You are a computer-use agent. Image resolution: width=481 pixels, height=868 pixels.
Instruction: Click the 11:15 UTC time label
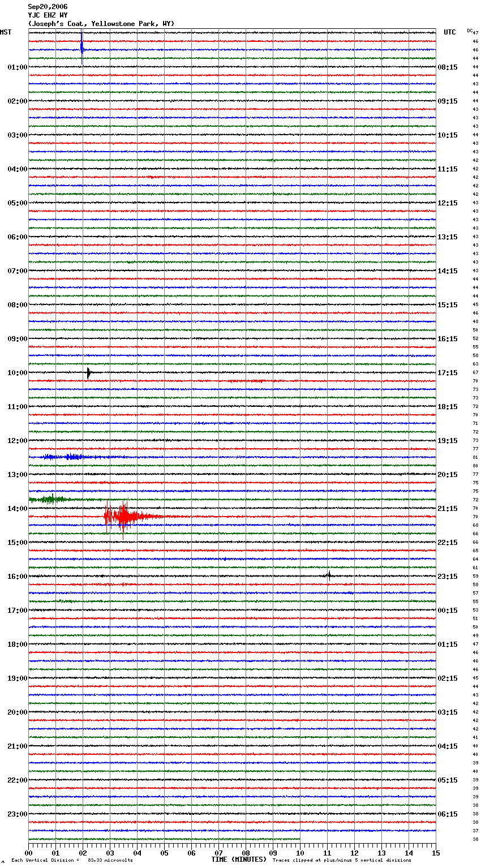pos(448,169)
